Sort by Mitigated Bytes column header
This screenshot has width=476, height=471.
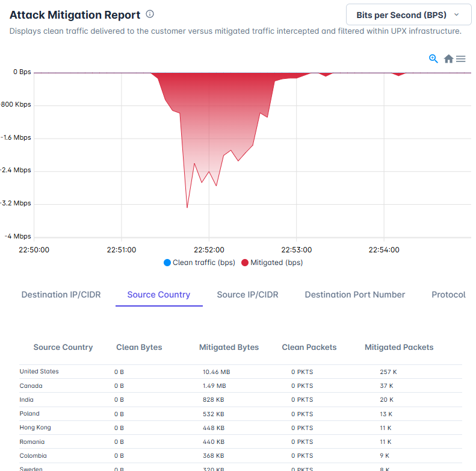point(229,347)
